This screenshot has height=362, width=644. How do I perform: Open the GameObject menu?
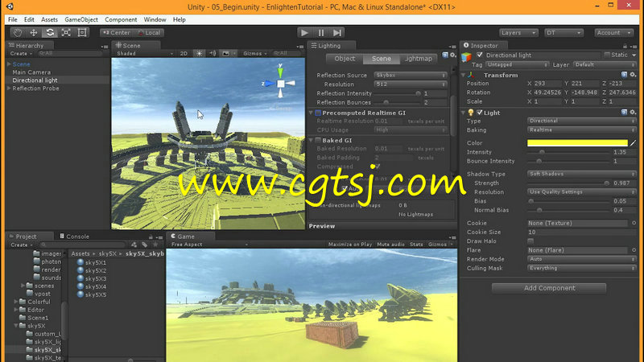point(81,19)
